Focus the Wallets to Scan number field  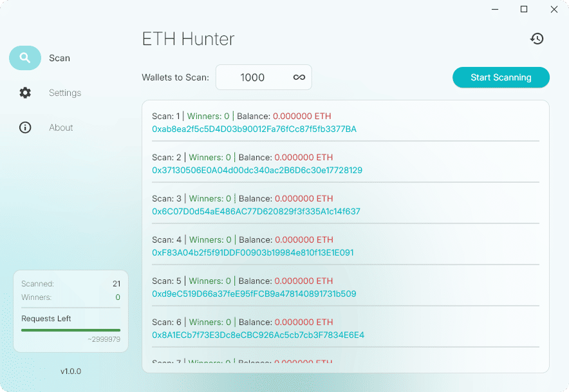coord(264,77)
